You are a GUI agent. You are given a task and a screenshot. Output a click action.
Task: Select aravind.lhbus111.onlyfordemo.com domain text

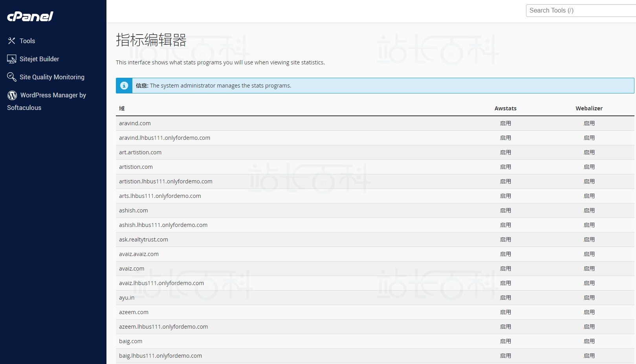165,138
